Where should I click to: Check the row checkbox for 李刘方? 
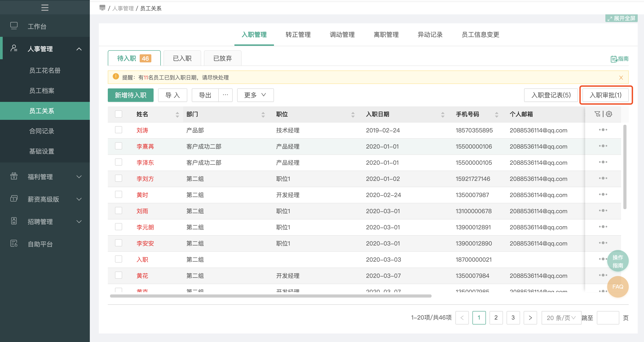coord(119,178)
